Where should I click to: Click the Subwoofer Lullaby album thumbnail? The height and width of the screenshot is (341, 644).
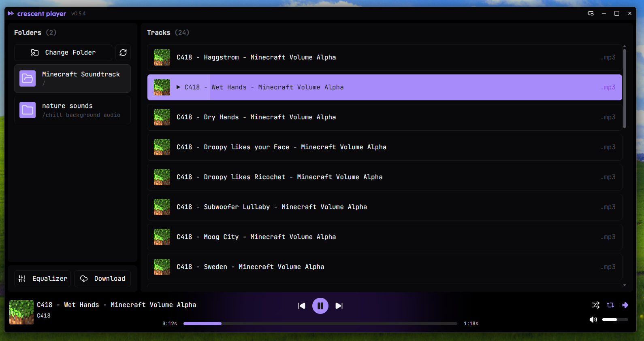click(162, 207)
